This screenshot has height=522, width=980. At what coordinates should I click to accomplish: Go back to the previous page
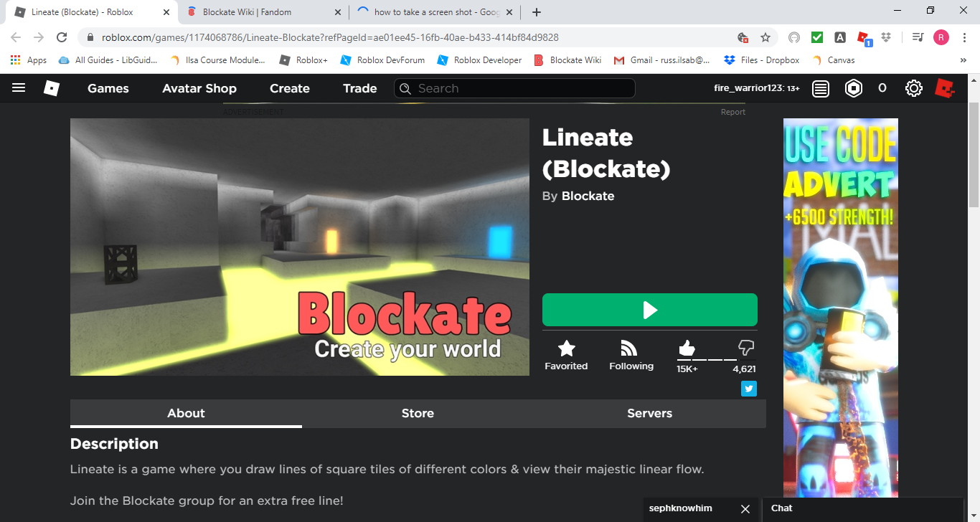pos(16,37)
